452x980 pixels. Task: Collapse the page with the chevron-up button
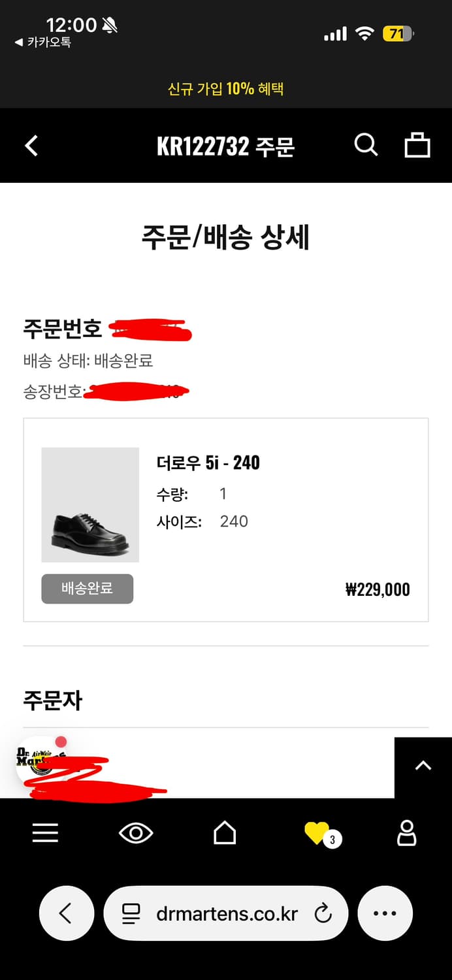tap(423, 764)
